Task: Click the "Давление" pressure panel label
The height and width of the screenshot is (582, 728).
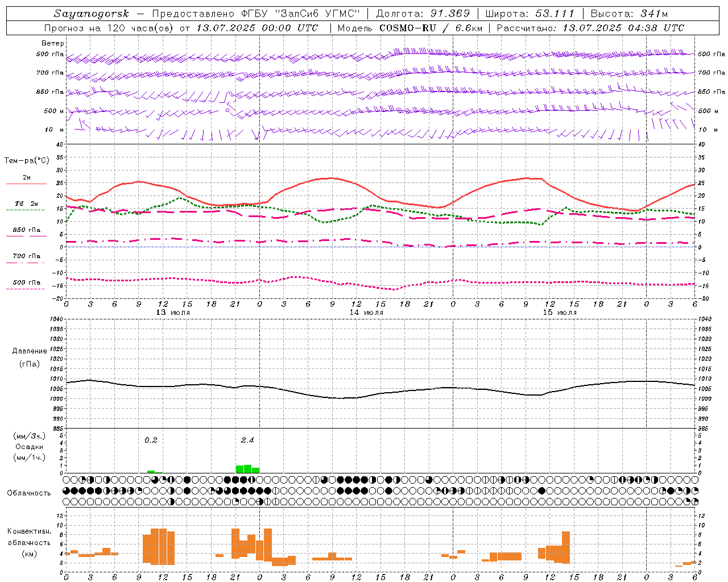Action: point(30,351)
